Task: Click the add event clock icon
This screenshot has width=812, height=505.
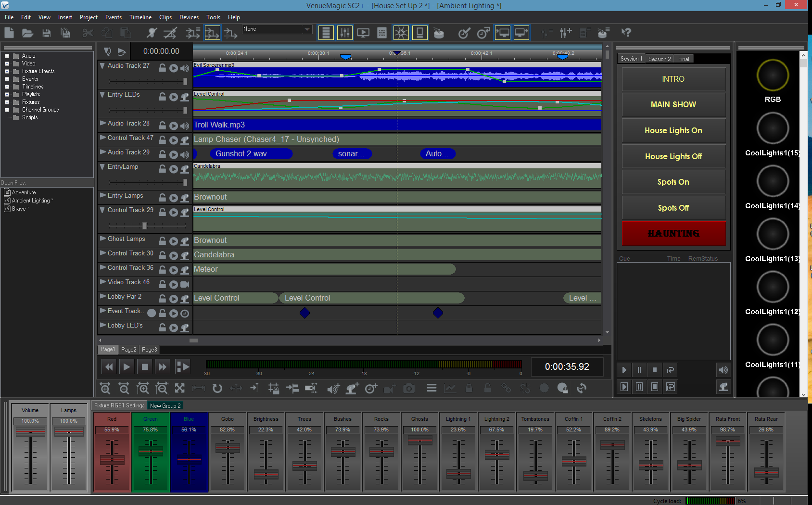Action: [x=371, y=388]
